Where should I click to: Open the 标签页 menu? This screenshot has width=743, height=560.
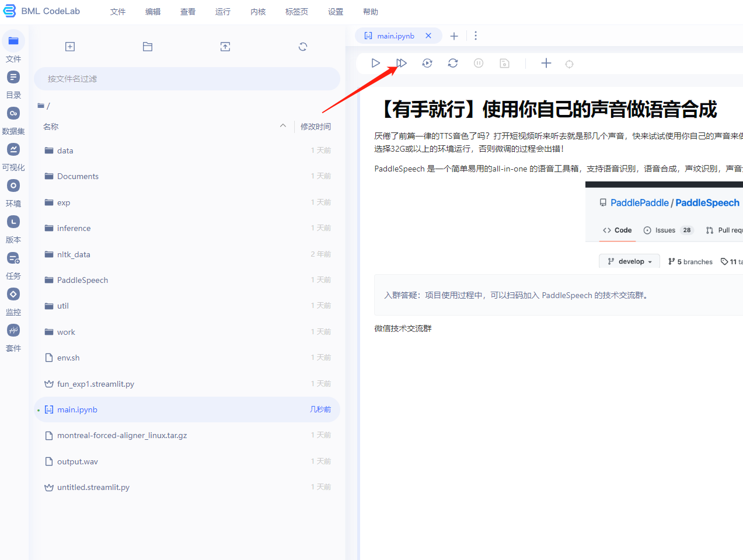pos(296,12)
